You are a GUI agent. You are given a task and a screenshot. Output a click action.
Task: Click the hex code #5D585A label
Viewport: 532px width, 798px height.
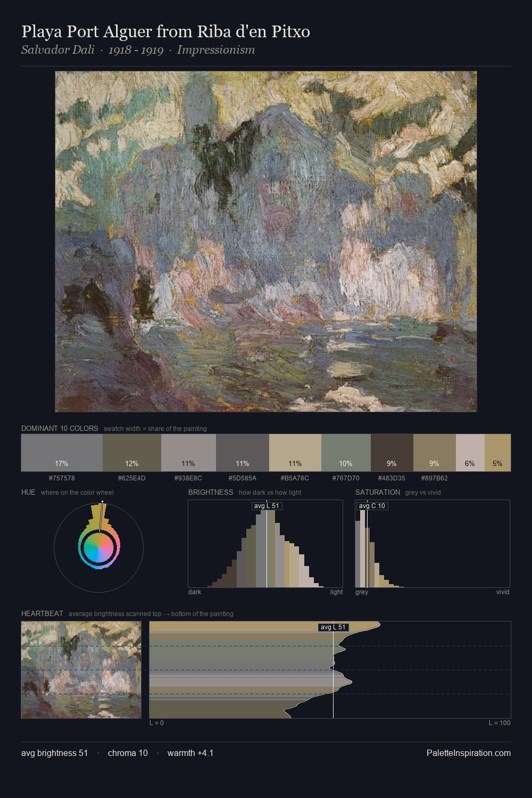pos(243,478)
